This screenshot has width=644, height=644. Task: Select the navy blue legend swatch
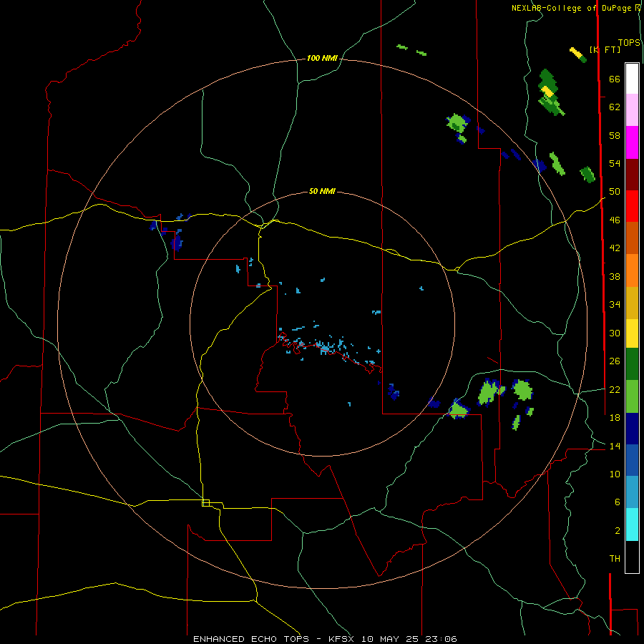pyautogui.click(x=632, y=429)
